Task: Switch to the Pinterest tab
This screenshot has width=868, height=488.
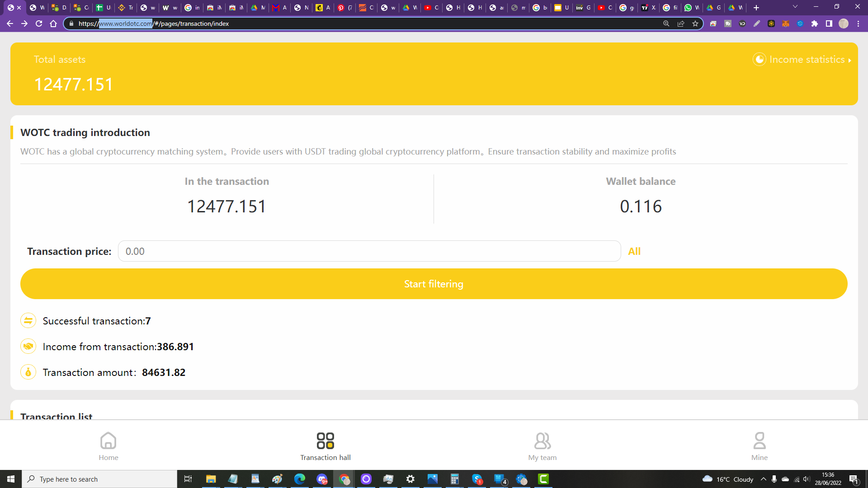Action: coord(344,8)
